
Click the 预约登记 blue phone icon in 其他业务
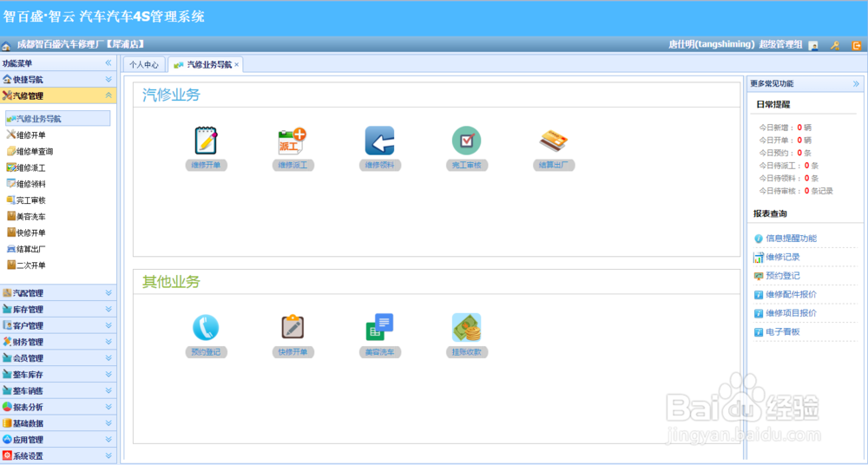click(x=206, y=327)
